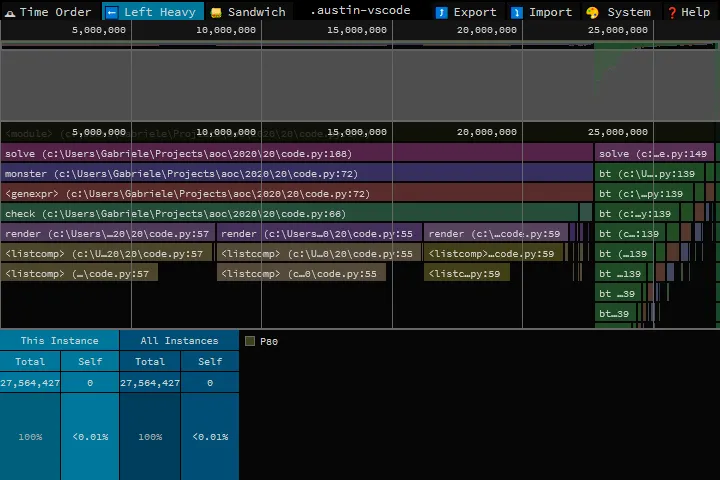This screenshot has height=480, width=720.
Task: Open the Sandwich view tab
Action: point(248,11)
